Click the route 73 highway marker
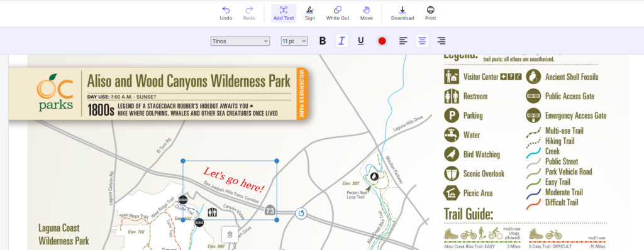 point(270,210)
